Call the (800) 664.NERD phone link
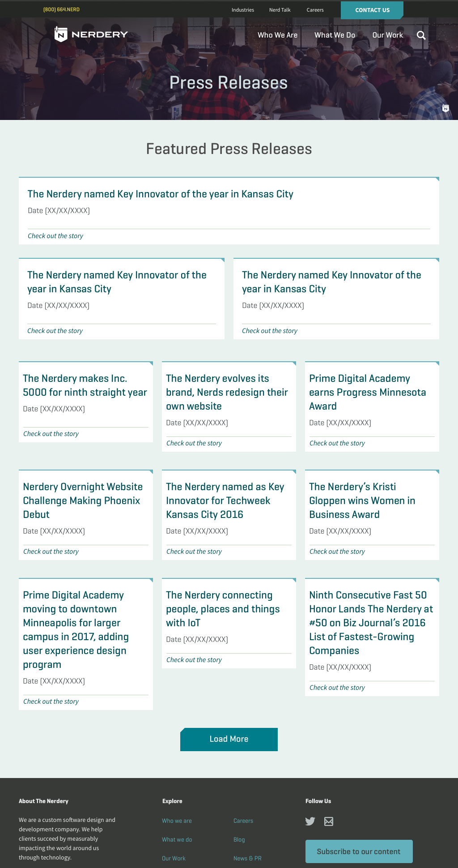458x868 pixels. click(61, 9)
